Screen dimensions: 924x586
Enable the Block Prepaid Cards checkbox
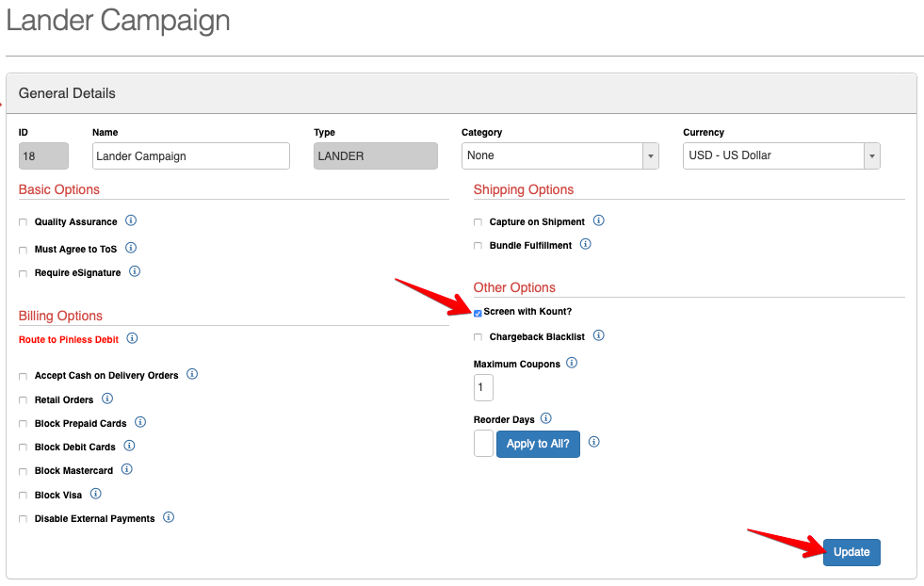pos(24,424)
